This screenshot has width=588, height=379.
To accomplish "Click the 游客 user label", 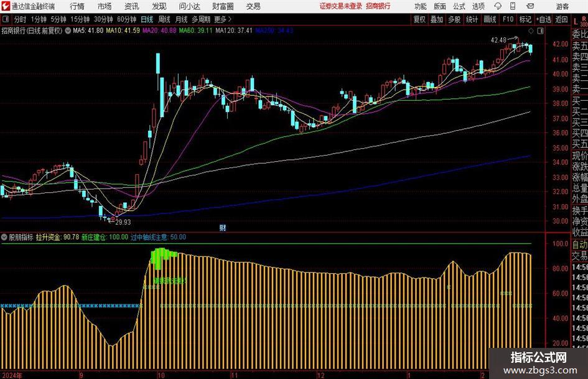I will point(562,6).
